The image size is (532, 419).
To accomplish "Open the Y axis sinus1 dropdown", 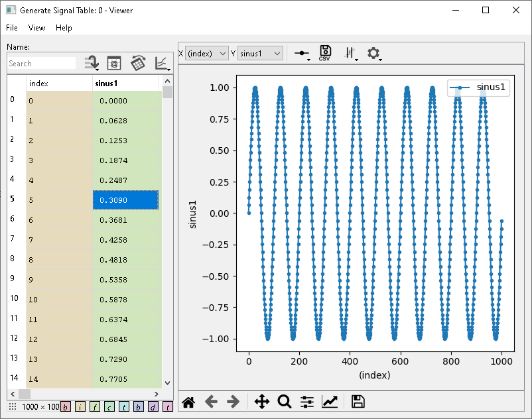I will [x=261, y=53].
